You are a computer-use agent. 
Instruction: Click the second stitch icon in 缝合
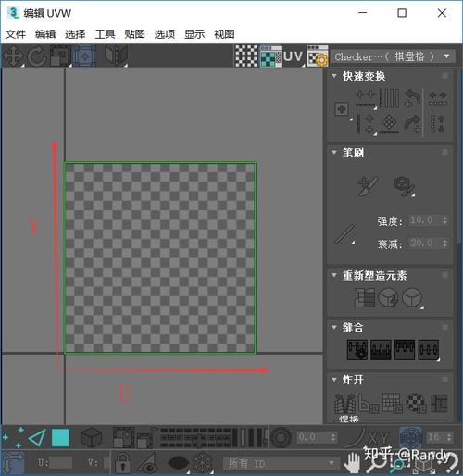pyautogui.click(x=381, y=350)
